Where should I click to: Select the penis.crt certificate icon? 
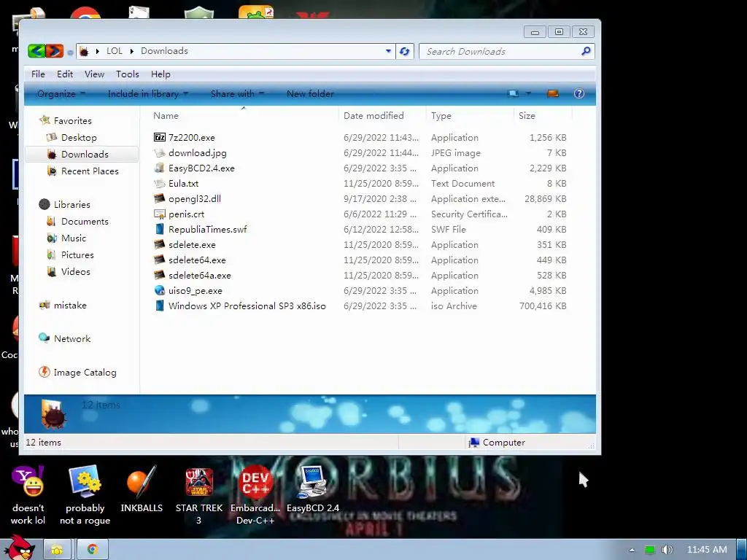(x=160, y=214)
